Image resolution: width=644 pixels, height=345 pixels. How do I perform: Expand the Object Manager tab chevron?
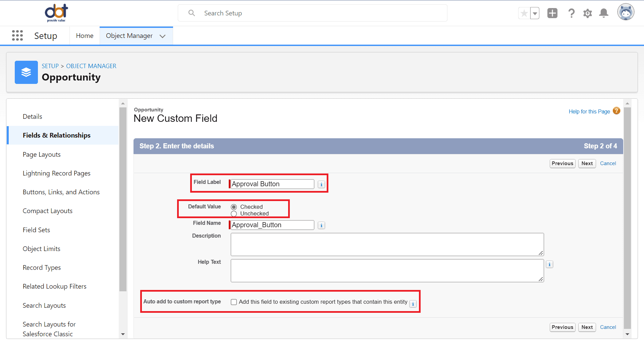point(163,36)
